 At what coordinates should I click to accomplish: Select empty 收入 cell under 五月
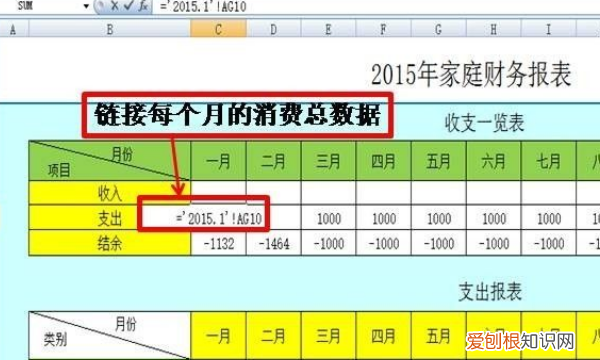[439, 193]
